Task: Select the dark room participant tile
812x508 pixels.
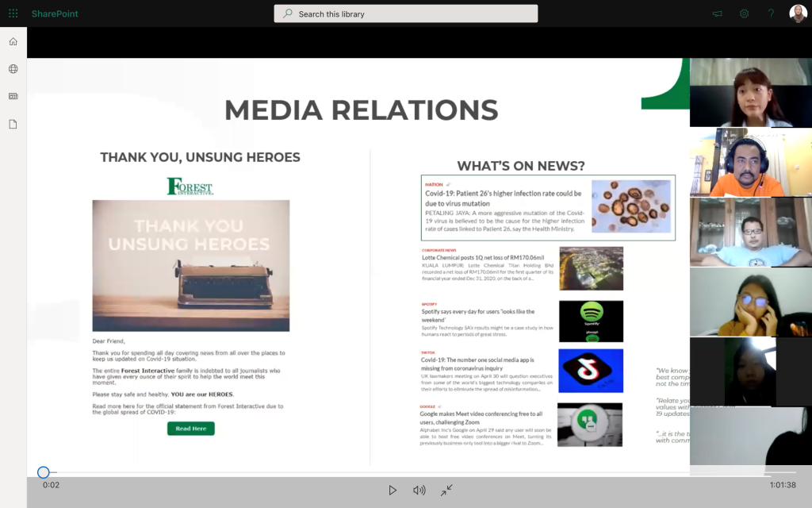Action: click(x=751, y=371)
